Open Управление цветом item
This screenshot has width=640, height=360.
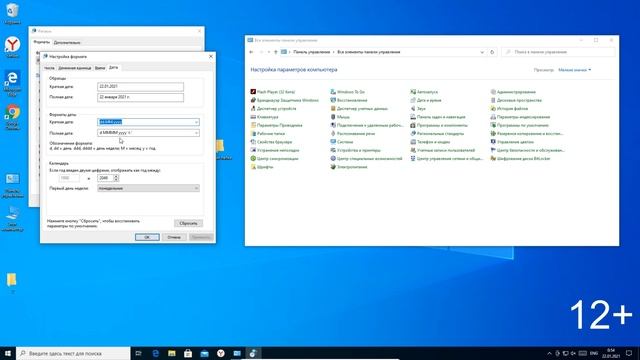pyautogui.click(x=512, y=142)
